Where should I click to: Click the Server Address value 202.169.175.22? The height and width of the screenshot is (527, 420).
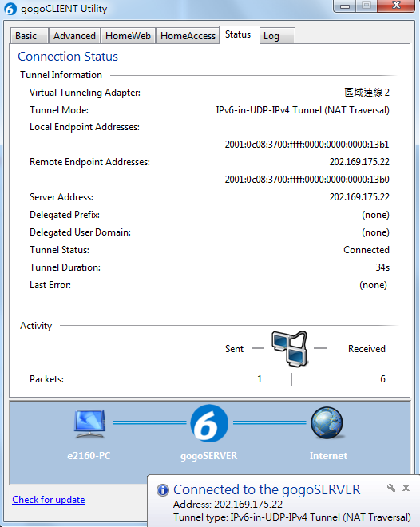359,197
